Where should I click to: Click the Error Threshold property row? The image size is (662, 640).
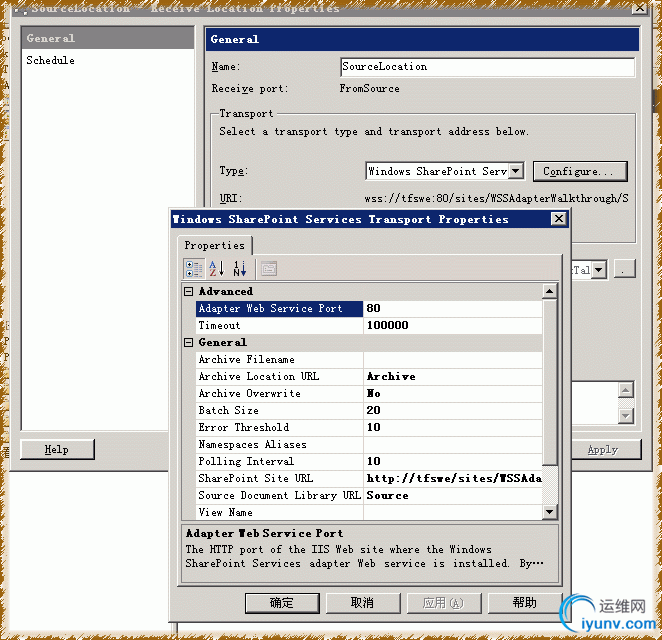(369, 427)
